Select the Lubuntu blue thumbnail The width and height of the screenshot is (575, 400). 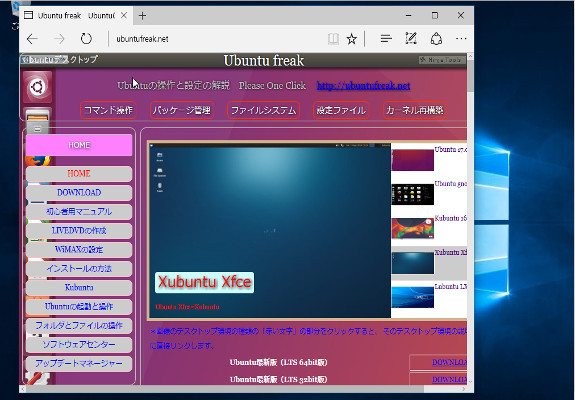coord(413,297)
